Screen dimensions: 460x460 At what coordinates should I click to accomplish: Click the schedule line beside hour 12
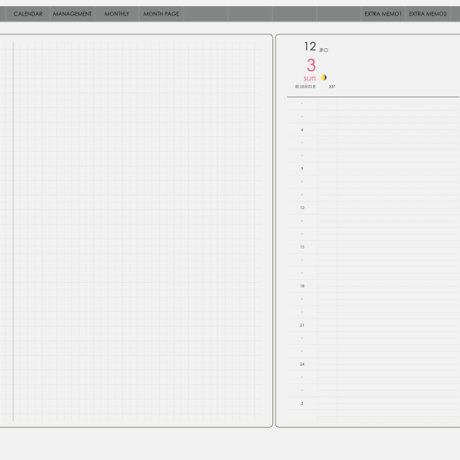pos(388,208)
